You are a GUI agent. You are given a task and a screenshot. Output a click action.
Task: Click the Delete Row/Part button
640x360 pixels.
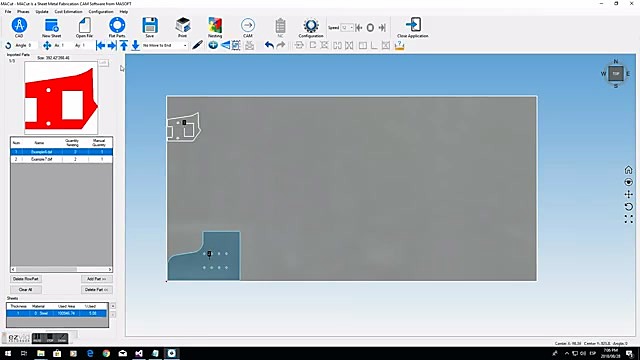click(26, 279)
